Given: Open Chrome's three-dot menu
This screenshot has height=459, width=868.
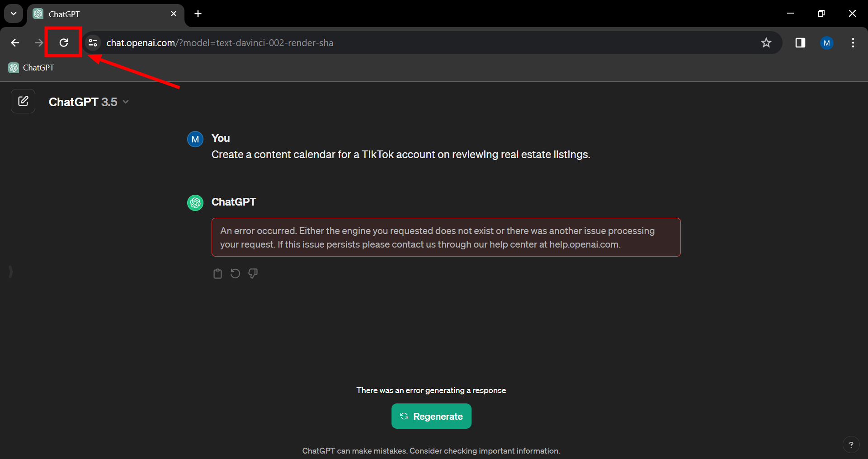Looking at the screenshot, I should click(853, 42).
